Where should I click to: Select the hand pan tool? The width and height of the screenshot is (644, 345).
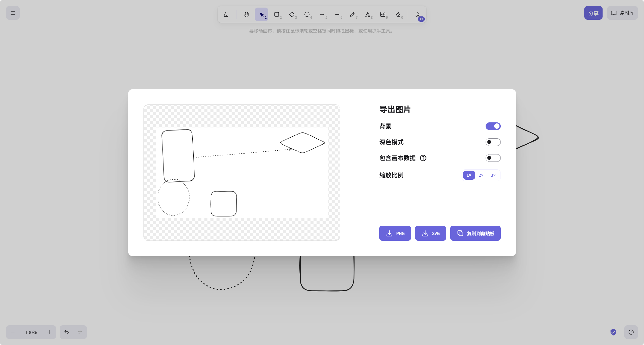click(246, 14)
